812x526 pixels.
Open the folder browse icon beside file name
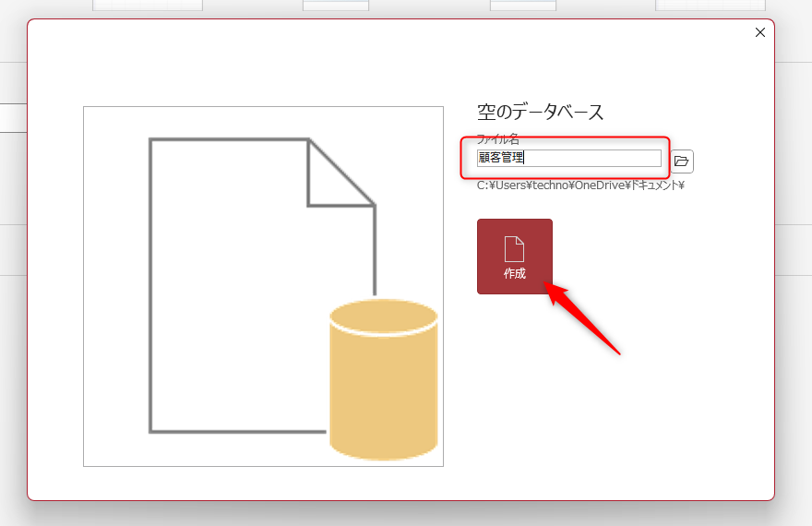tap(681, 161)
